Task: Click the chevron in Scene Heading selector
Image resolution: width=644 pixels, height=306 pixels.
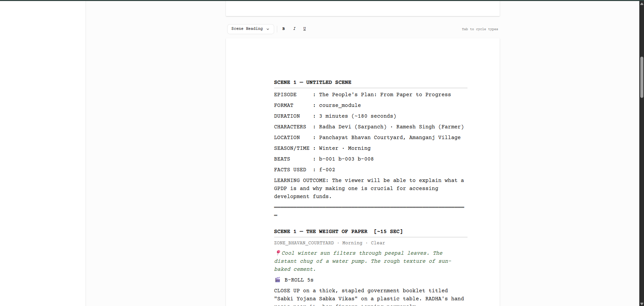Action: 268,29
